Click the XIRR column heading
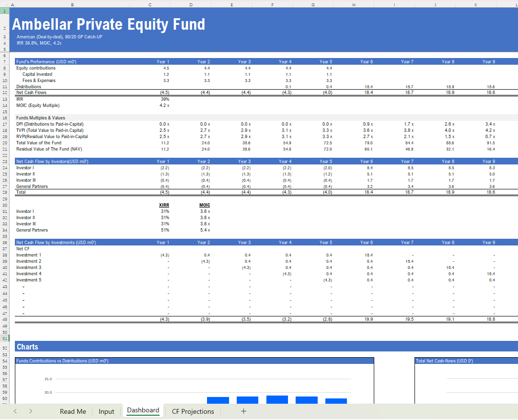The height and width of the screenshot is (420, 518). click(x=164, y=205)
